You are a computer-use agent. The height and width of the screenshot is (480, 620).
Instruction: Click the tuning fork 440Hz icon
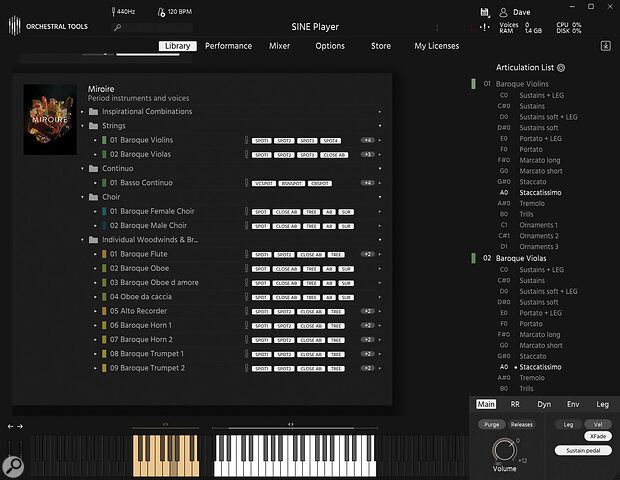click(x=113, y=12)
